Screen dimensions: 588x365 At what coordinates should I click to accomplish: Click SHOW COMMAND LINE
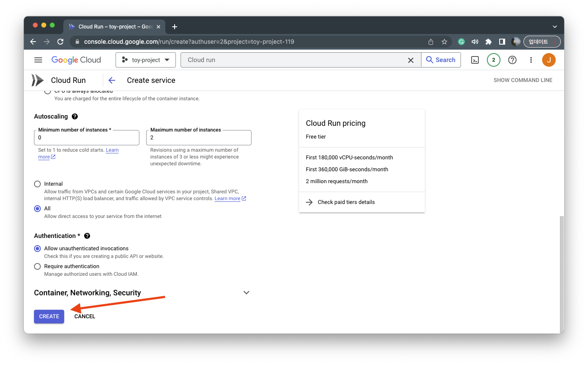(x=523, y=80)
